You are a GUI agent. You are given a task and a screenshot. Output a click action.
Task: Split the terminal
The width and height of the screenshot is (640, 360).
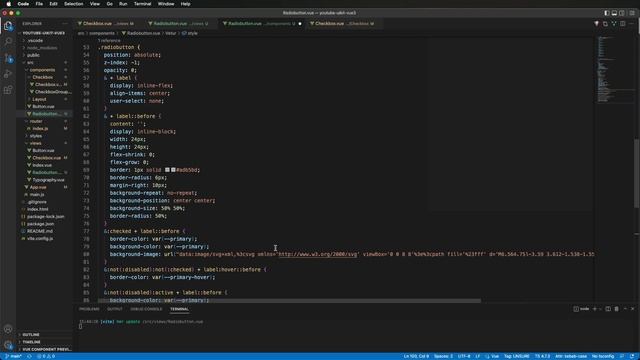pyautogui.click(x=608, y=309)
